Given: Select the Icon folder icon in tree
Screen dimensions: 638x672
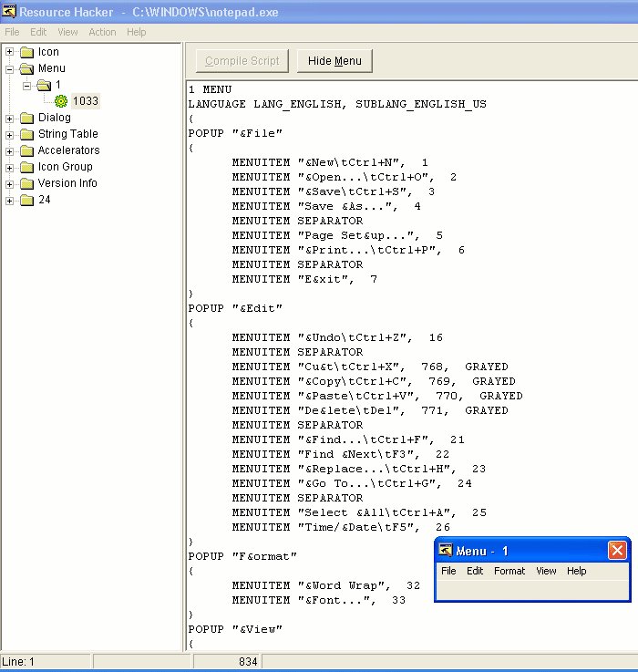Looking at the screenshot, I should pos(27,52).
